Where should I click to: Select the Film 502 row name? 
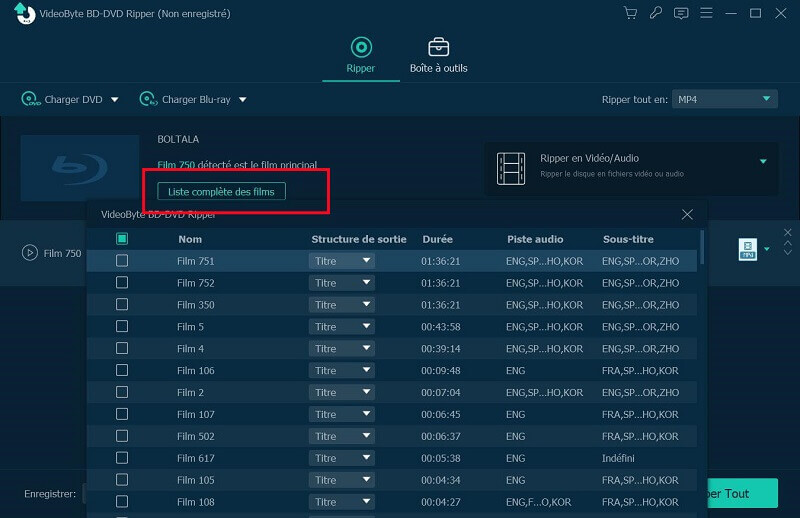pos(195,436)
